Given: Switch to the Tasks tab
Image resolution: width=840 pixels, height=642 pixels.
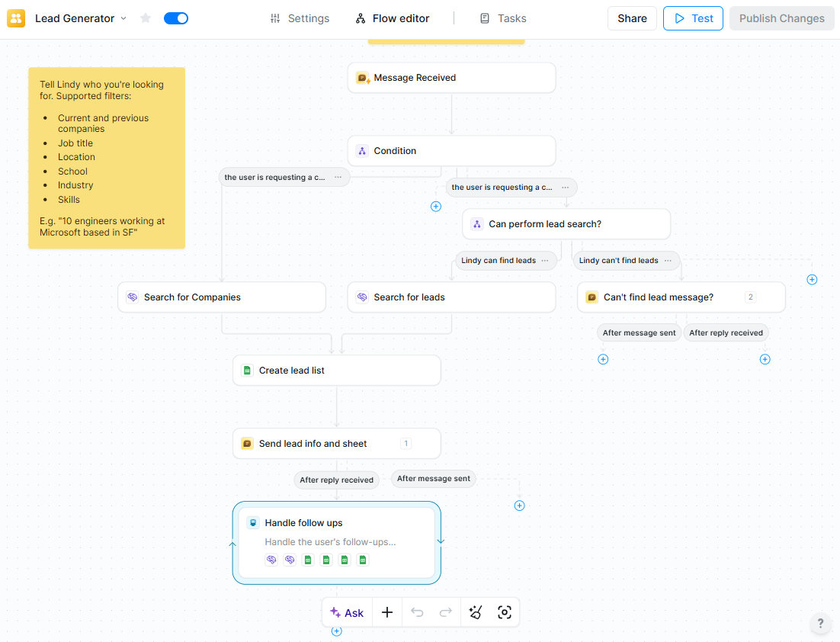Looking at the screenshot, I should pyautogui.click(x=503, y=18).
